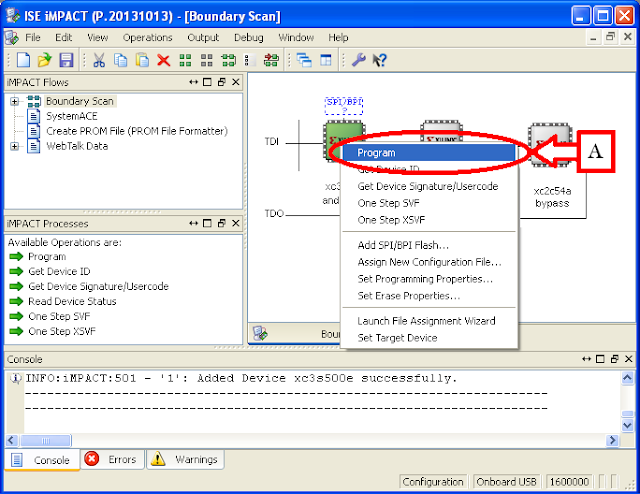Screen dimensions: 640x494
Task: Open the Output menu
Action: click(203, 38)
